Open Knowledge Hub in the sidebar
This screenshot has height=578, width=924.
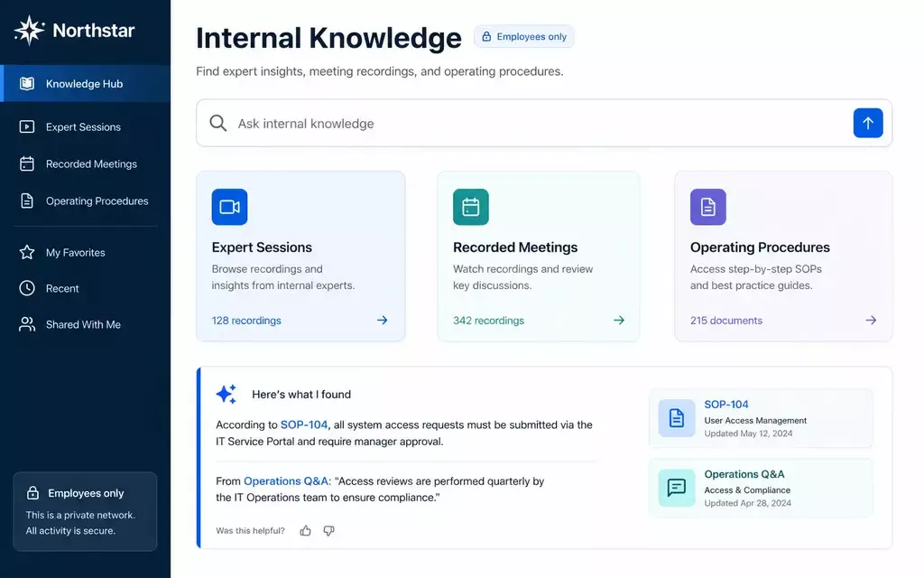86,84
